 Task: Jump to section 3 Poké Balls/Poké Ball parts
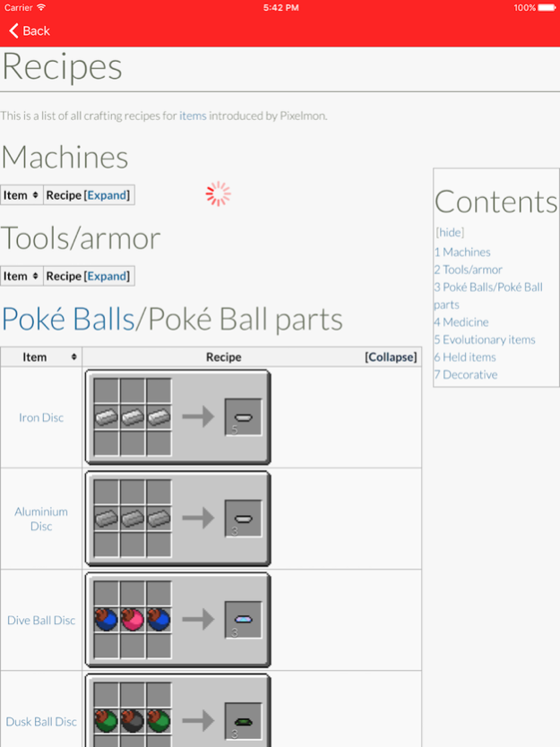click(488, 296)
